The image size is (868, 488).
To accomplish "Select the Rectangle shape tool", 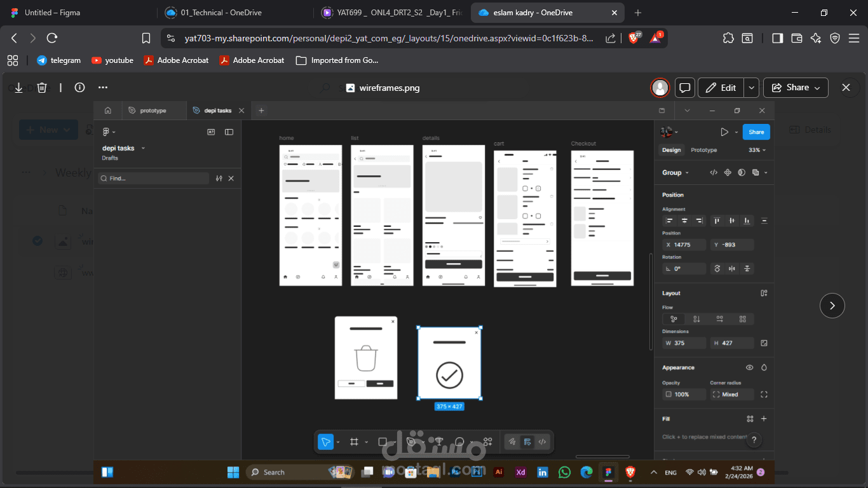I will tap(382, 442).
